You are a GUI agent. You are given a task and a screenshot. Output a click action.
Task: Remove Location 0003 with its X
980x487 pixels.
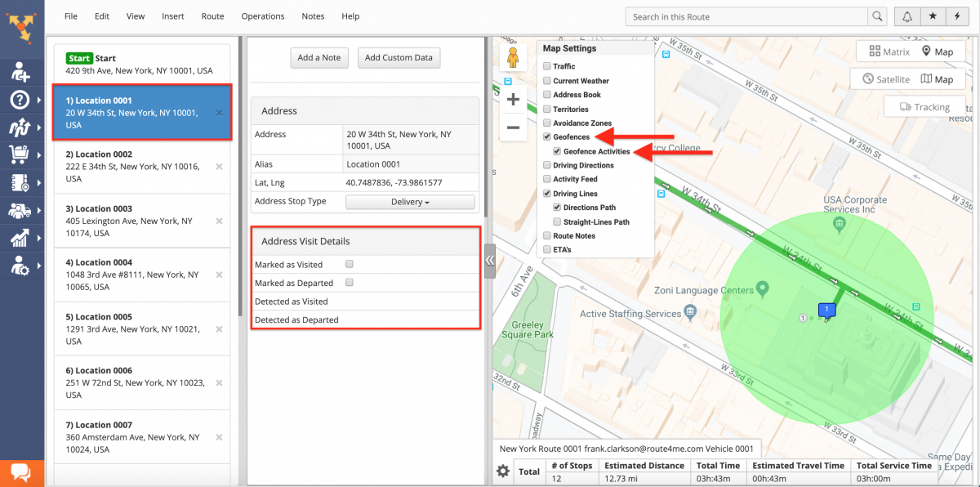(219, 221)
